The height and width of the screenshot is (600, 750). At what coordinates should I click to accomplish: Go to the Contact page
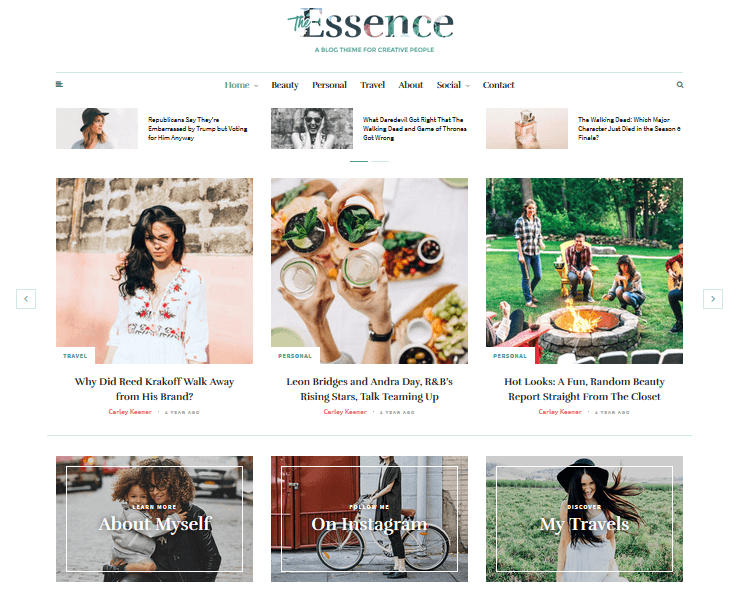[498, 85]
